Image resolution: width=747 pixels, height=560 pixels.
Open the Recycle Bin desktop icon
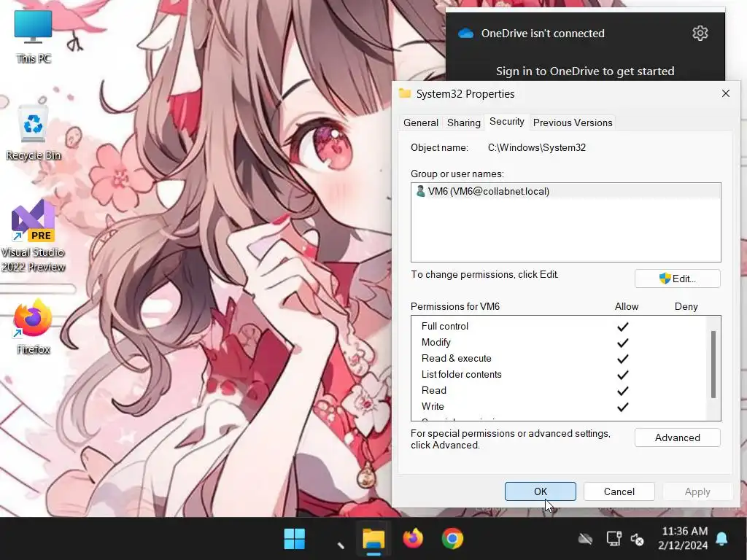pos(33,133)
